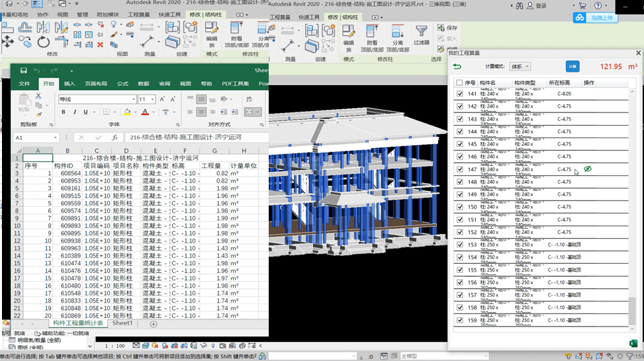Click the Filter (过滤器) tool in Revit ribbon

point(422,35)
